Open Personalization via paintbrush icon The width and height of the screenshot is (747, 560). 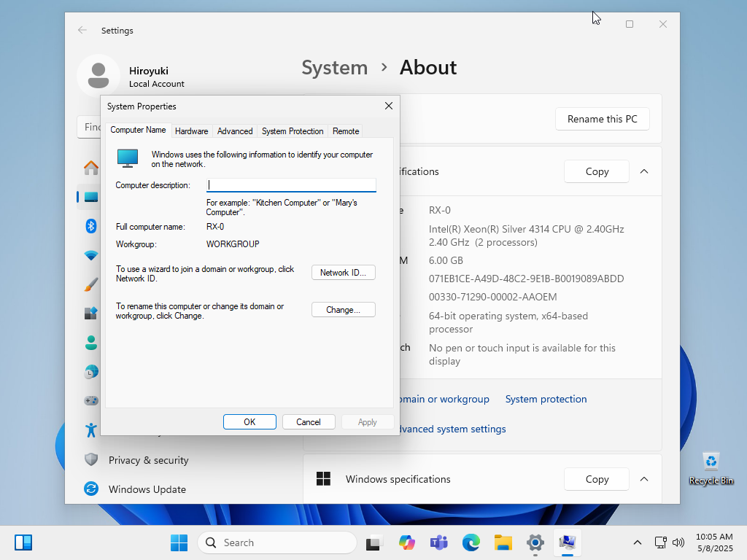pos(91,284)
